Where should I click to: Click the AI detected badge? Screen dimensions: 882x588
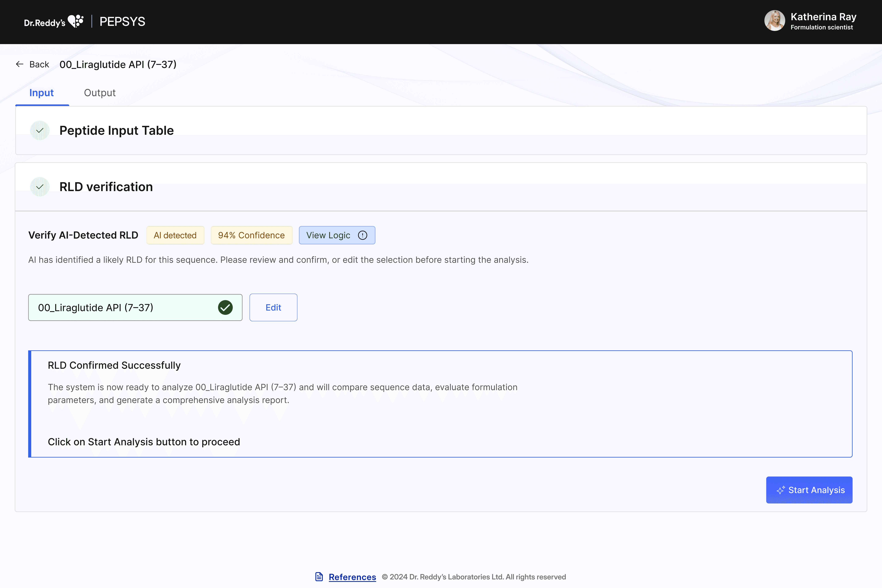(x=175, y=235)
